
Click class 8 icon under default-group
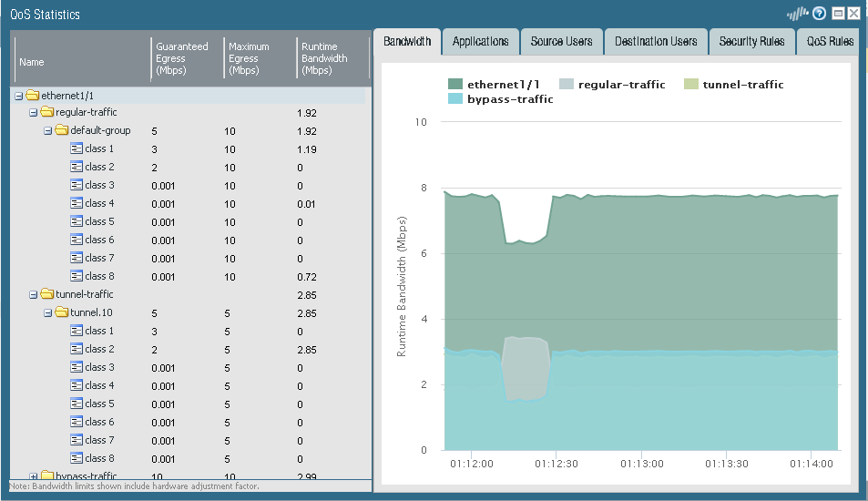(x=77, y=276)
